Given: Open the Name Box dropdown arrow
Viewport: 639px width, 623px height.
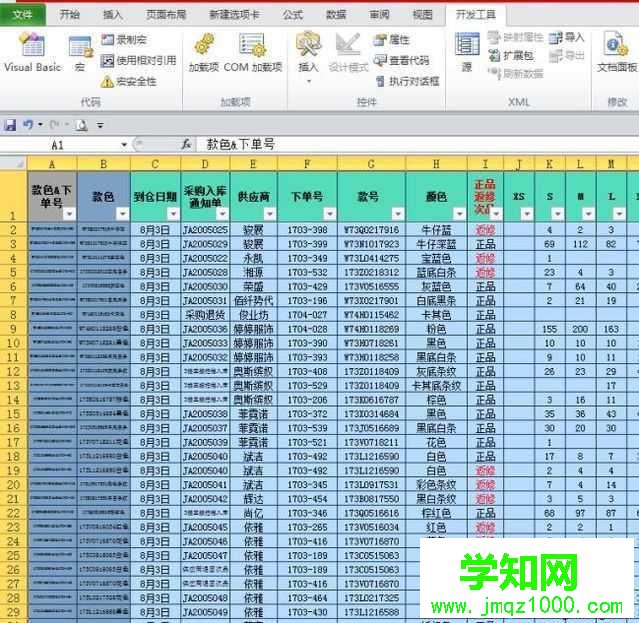Looking at the screenshot, I should tap(124, 145).
